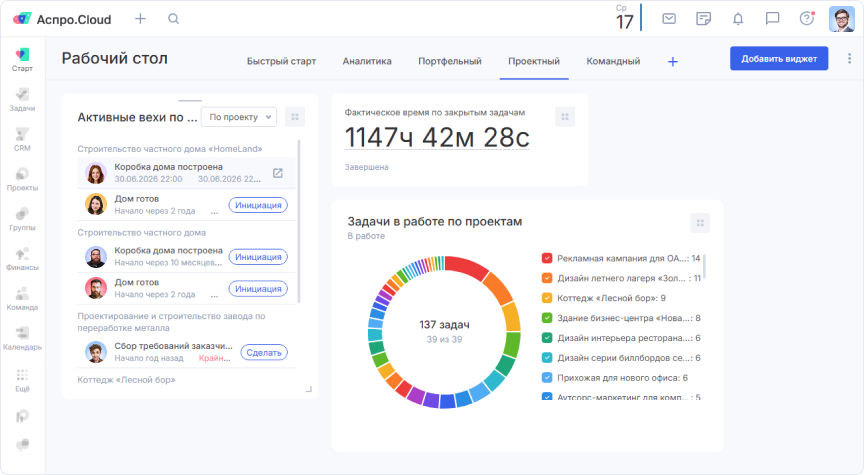
Task: Switch to the Командный tab
Action: [x=613, y=61]
